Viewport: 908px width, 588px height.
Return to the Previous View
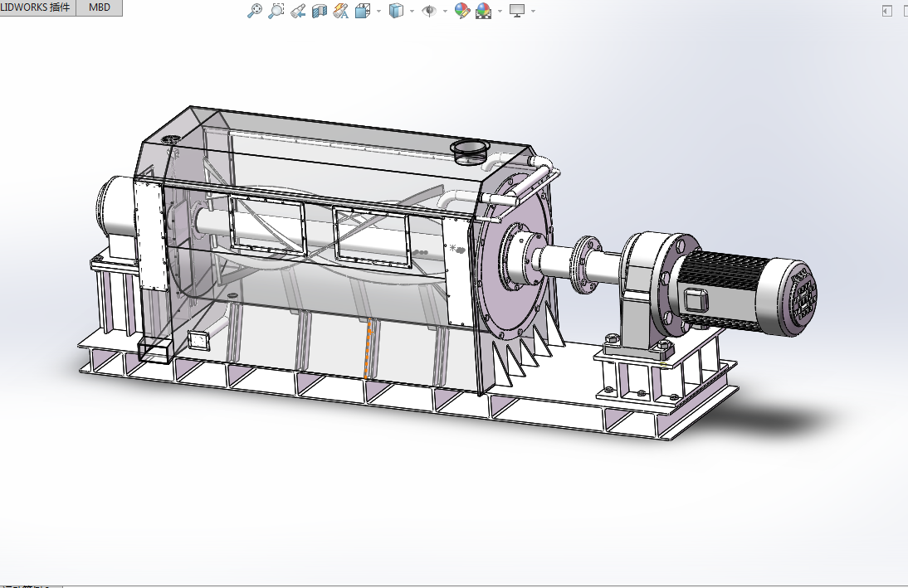pyautogui.click(x=298, y=12)
